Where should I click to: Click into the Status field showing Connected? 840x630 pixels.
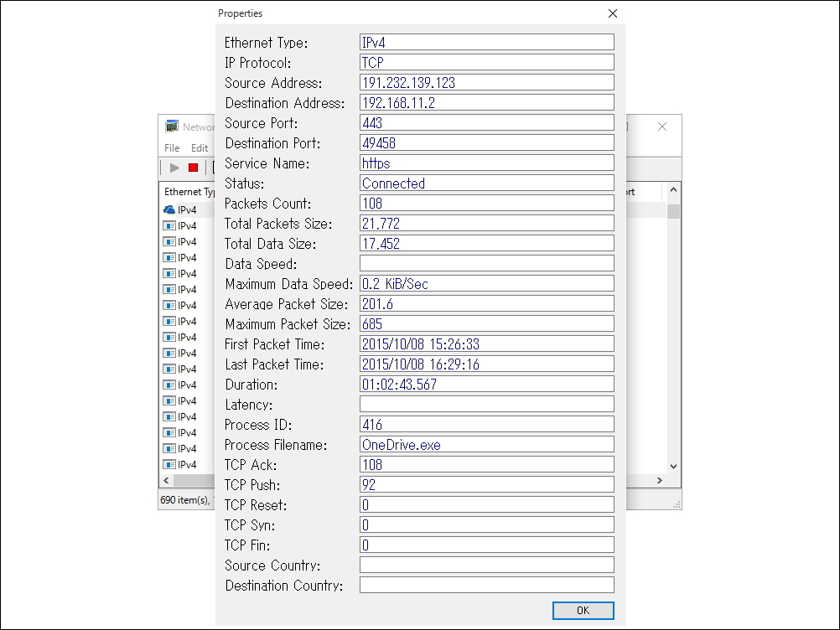tap(486, 183)
